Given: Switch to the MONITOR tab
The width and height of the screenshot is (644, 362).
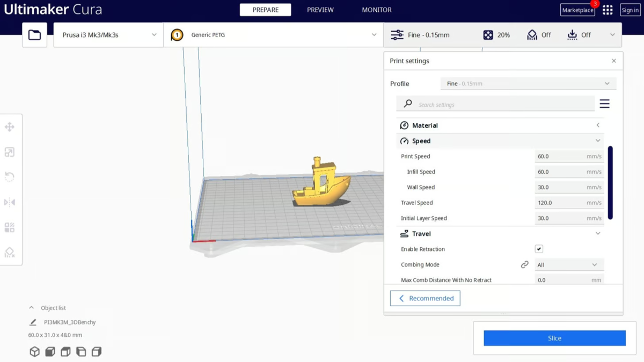Looking at the screenshot, I should (x=377, y=10).
